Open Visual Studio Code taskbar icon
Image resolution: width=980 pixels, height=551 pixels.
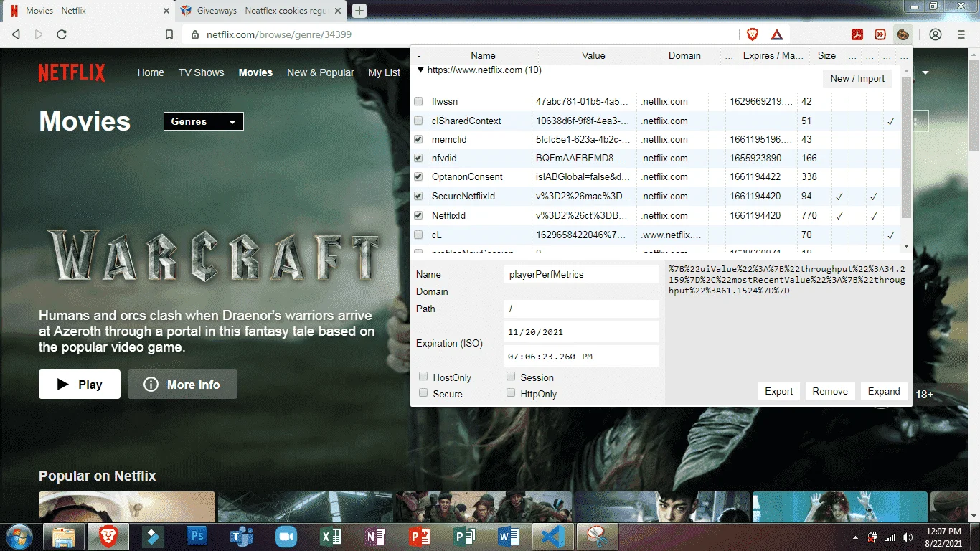[x=552, y=536]
